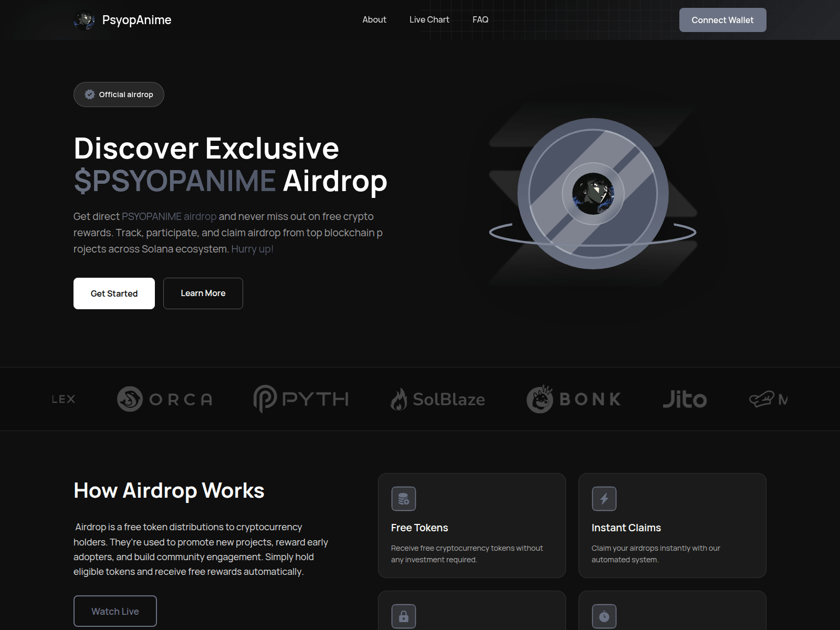The image size is (840, 630).
Task: Click the Orca logo in partner strip
Action: (x=164, y=399)
